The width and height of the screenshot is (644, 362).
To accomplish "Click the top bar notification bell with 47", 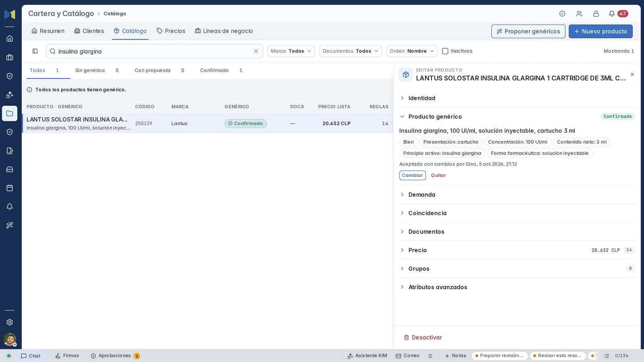I will pos(618,14).
